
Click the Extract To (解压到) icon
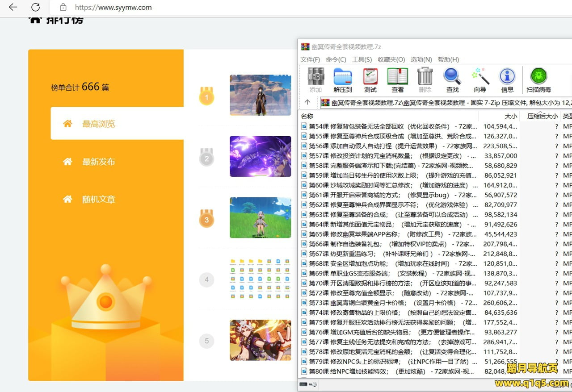pyautogui.click(x=343, y=80)
